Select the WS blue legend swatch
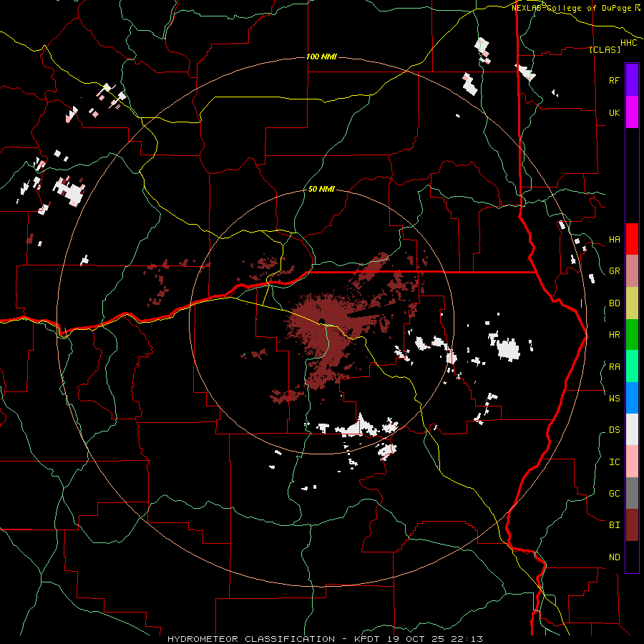This screenshot has width=644, height=644. [632, 398]
